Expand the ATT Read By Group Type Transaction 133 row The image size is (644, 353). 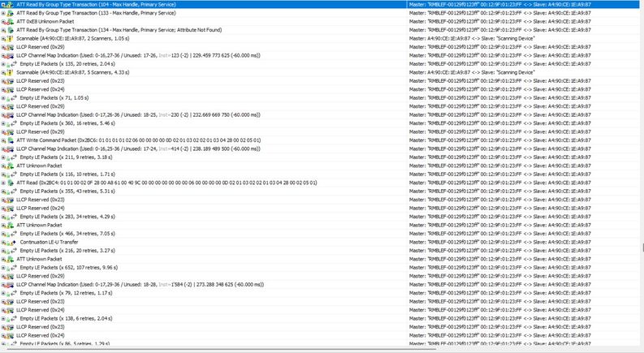click(x=3, y=13)
